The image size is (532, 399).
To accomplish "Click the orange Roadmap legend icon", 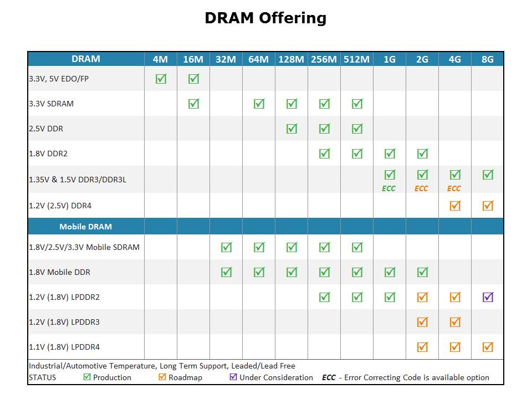I will [x=162, y=377].
